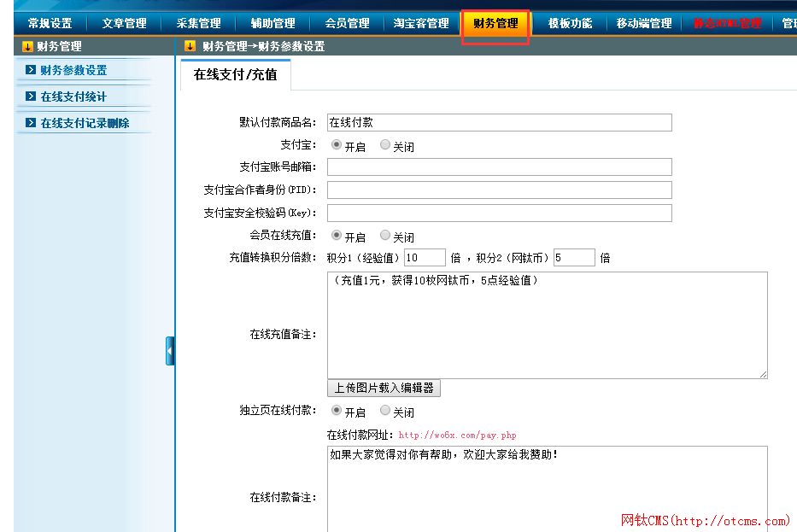797x532 pixels.
Task: Click the 积分1（经验值）multiplier field
Action: tap(425, 258)
